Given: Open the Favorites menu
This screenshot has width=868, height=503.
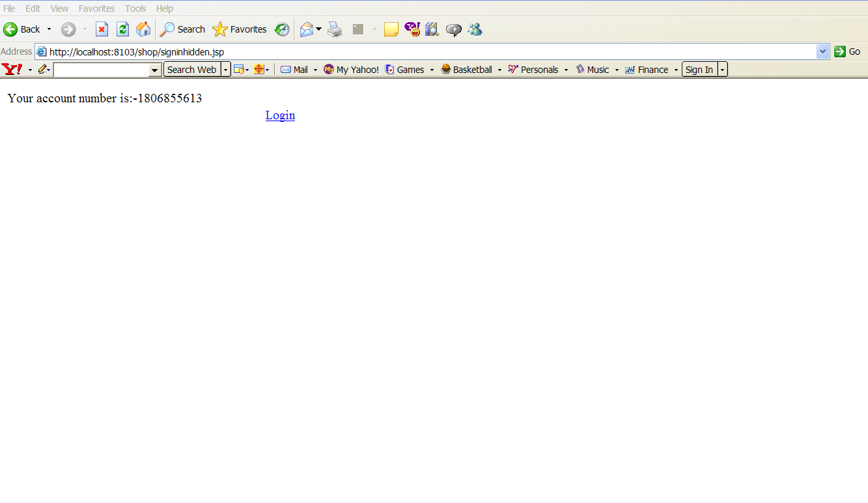Looking at the screenshot, I should click(x=96, y=8).
